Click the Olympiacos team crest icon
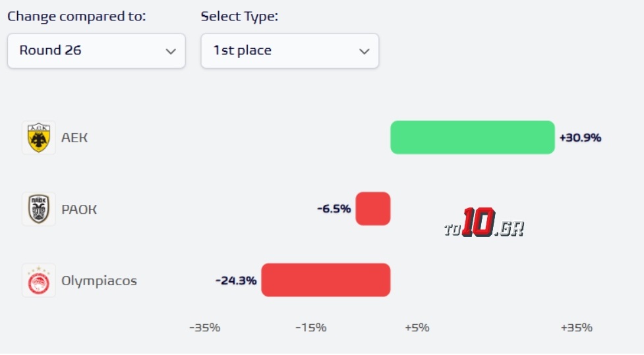The width and height of the screenshot is (644, 355). [39, 281]
